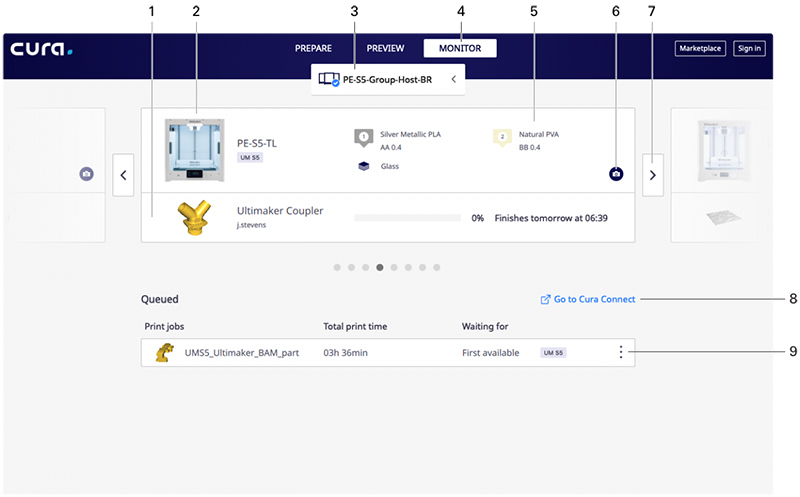Switch to the Preview tab

[385, 48]
